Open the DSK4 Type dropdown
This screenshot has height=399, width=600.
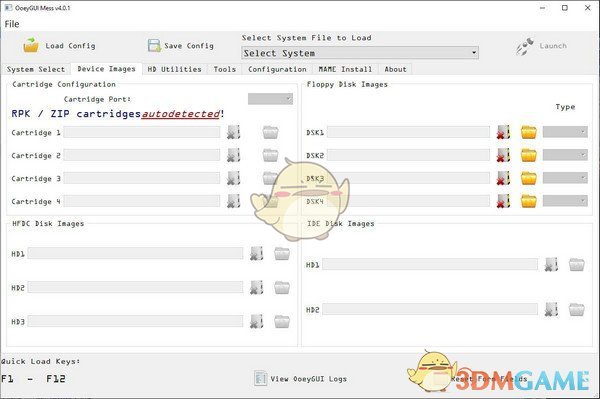coord(565,201)
